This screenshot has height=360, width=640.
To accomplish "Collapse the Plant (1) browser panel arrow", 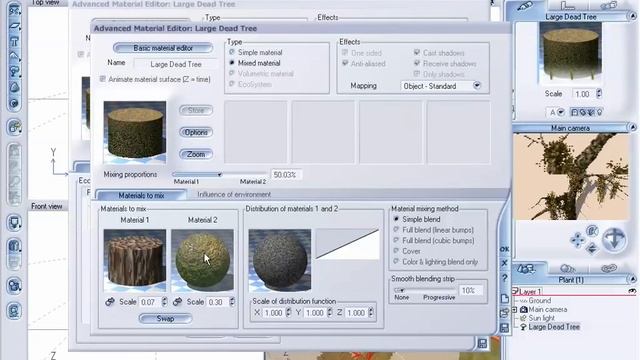I will [633, 280].
